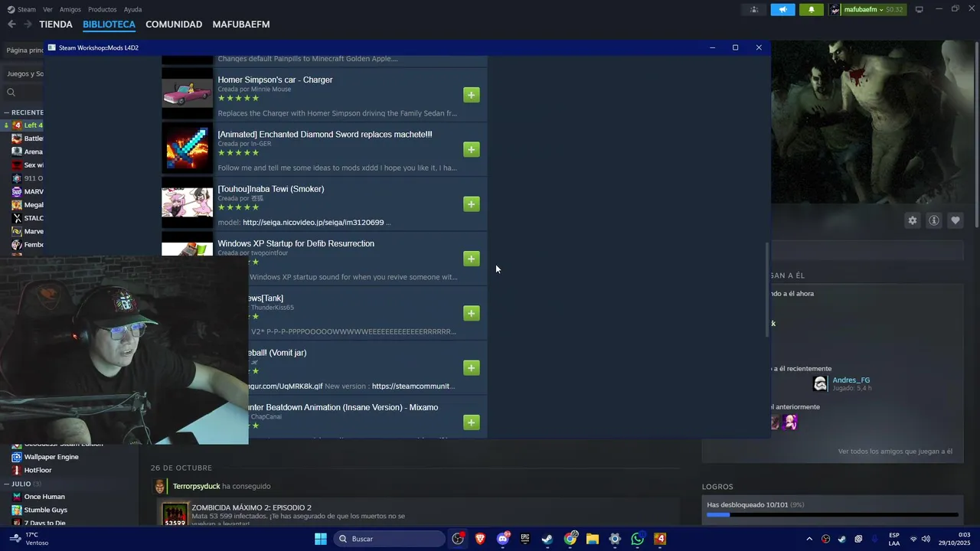Open MAFUBAEFM profile tab
The height and width of the screenshot is (551, 980).
point(241,24)
